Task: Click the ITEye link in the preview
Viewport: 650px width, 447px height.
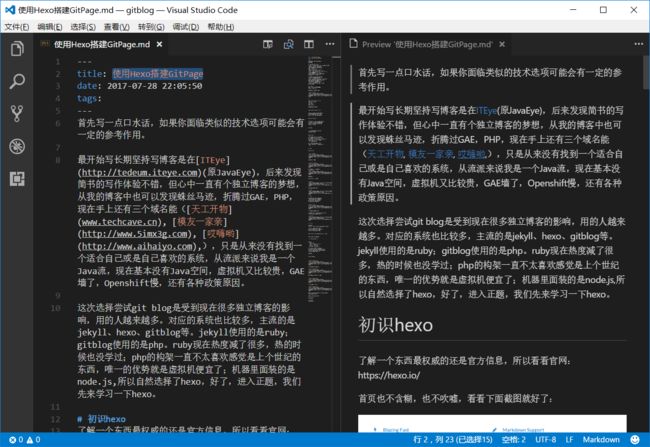Action: (x=487, y=111)
